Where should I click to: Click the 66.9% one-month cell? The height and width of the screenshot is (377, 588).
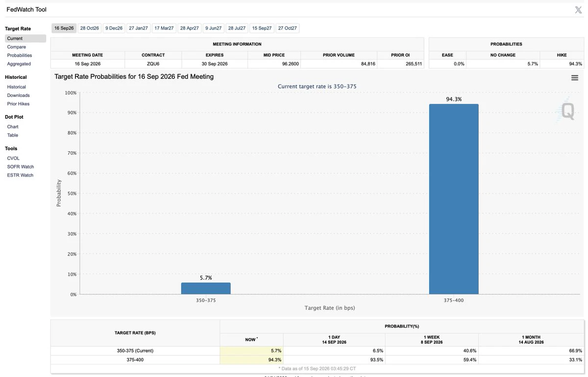point(531,351)
